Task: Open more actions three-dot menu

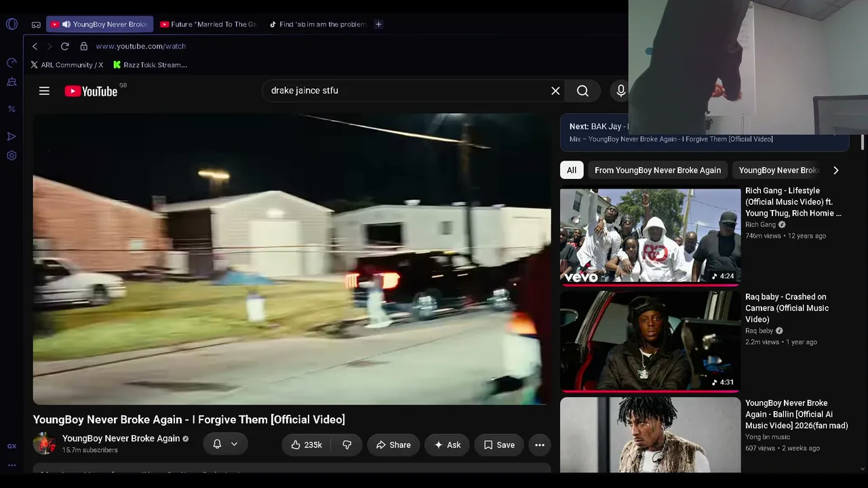Action: tap(540, 445)
